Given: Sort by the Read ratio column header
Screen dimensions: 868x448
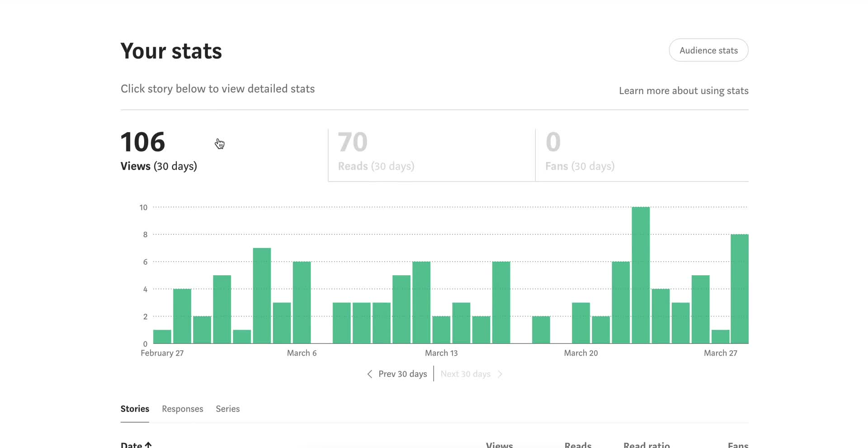Looking at the screenshot, I should click(x=646, y=444).
